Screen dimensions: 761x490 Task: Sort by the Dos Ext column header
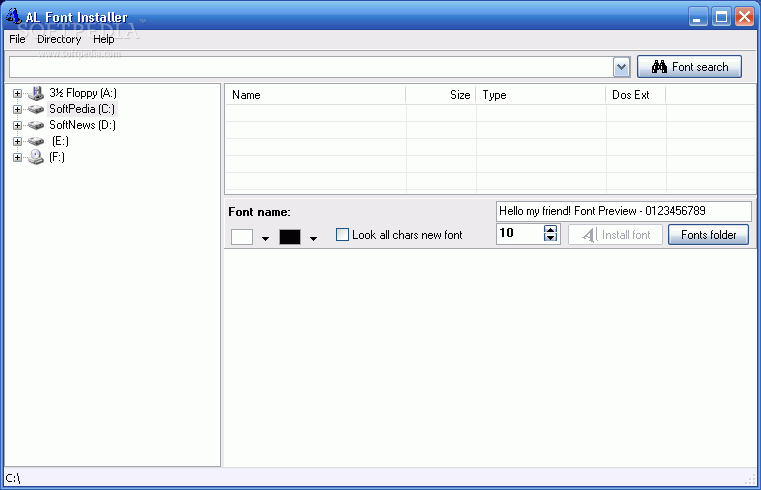click(636, 95)
